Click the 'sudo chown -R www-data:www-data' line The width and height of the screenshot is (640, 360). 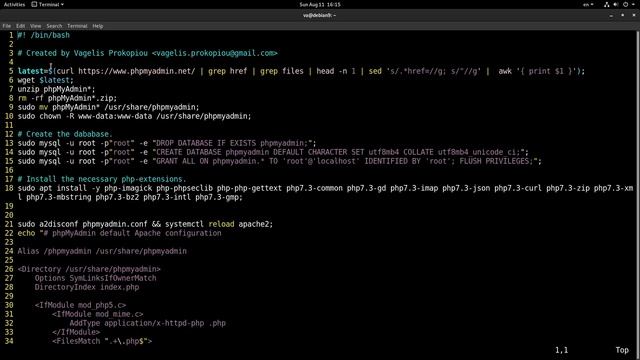(x=134, y=116)
